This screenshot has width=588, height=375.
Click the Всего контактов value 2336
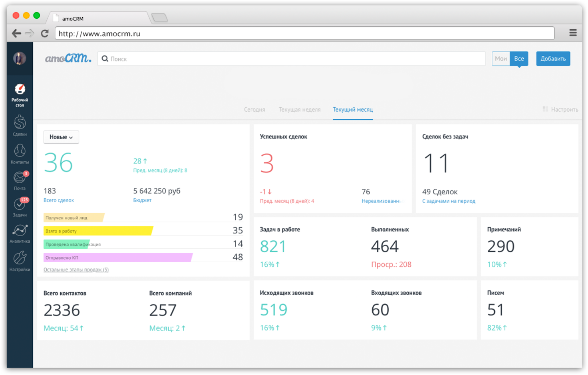click(62, 310)
